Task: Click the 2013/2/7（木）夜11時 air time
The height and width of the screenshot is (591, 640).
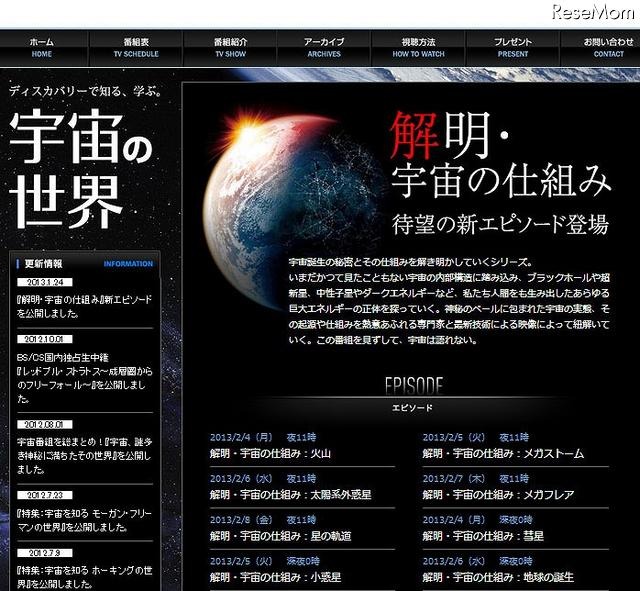Action: [476, 479]
